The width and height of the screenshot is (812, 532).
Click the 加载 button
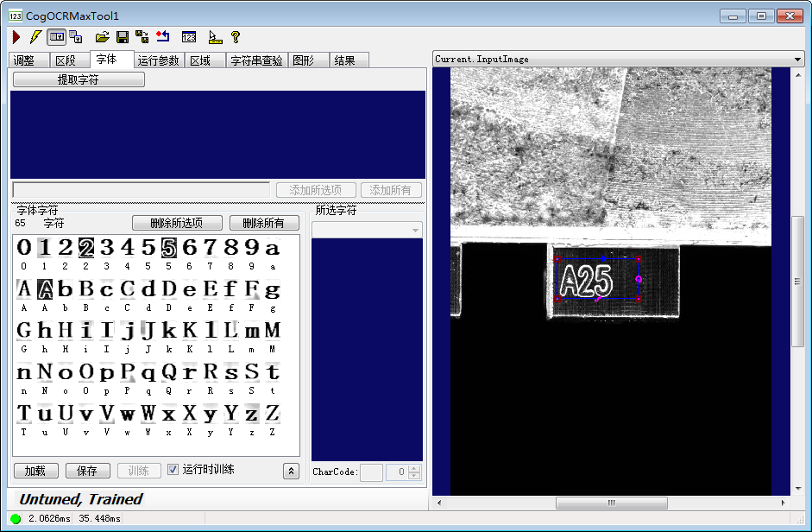(35, 471)
